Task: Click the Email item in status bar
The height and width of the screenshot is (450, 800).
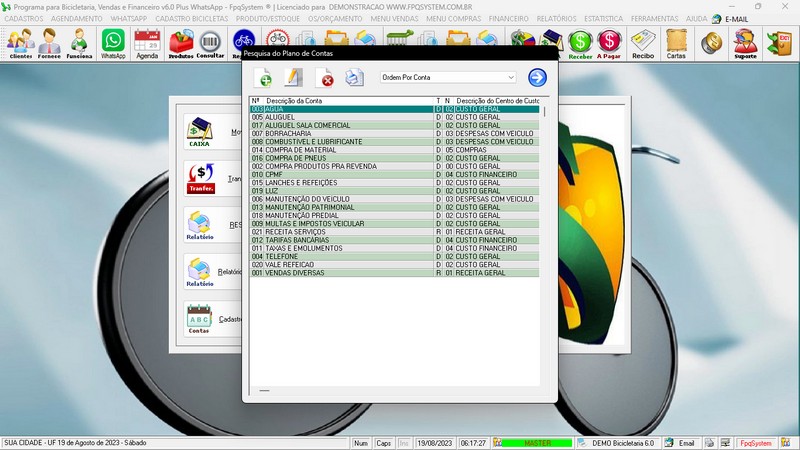Action: (680, 442)
